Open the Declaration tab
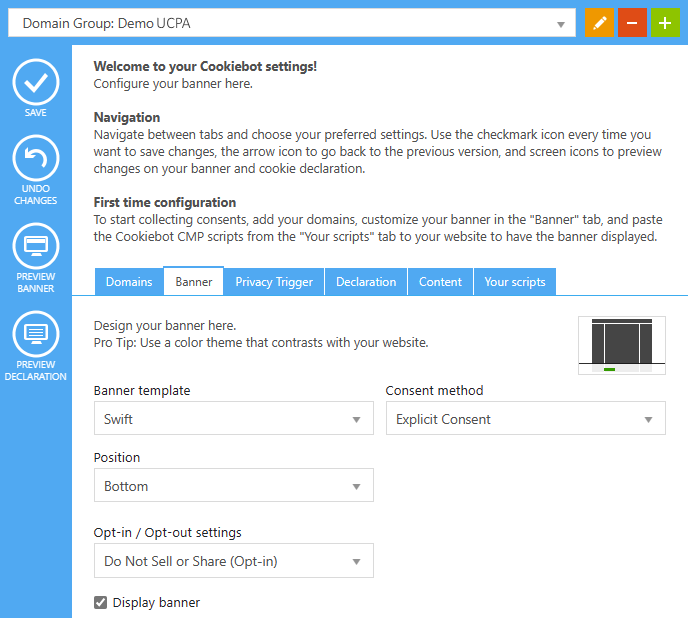Viewport: 688px width, 618px height. point(366,282)
